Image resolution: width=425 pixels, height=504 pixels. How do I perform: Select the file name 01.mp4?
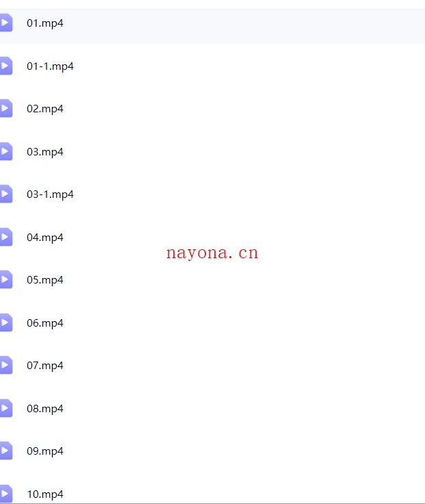coord(45,23)
